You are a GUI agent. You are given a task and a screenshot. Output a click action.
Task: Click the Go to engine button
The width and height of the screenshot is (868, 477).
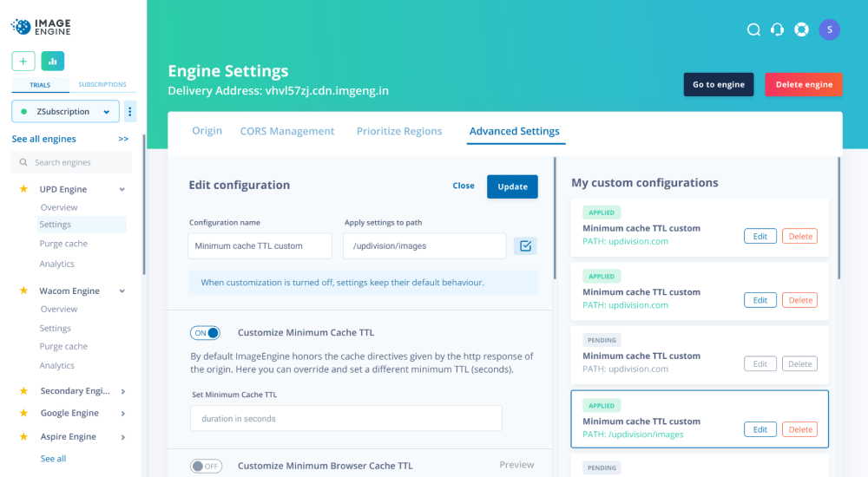click(x=719, y=85)
